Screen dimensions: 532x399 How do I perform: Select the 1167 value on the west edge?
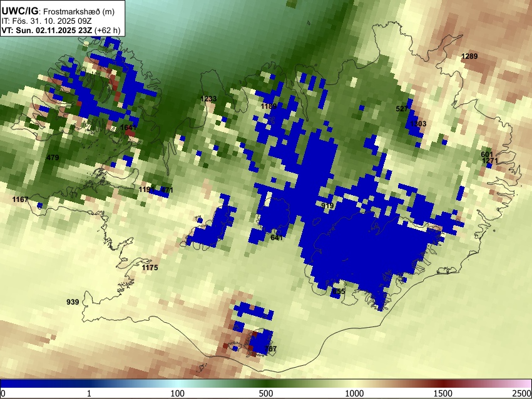click(x=21, y=199)
